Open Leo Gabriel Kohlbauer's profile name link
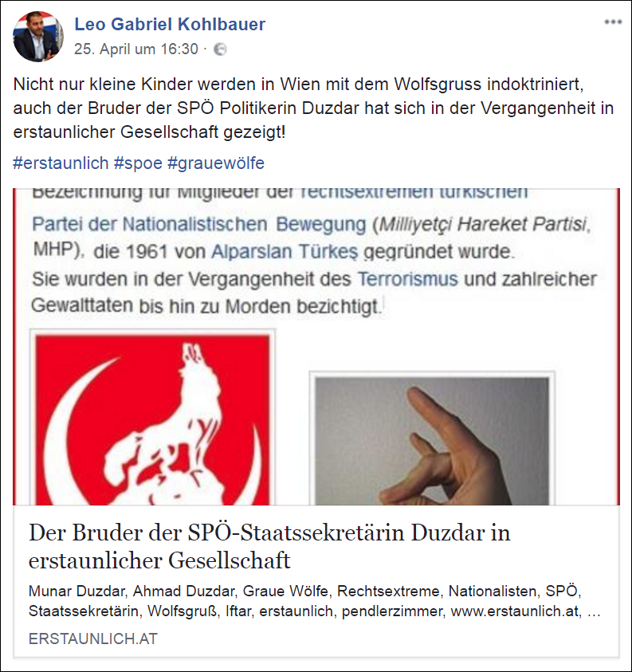 (x=170, y=24)
